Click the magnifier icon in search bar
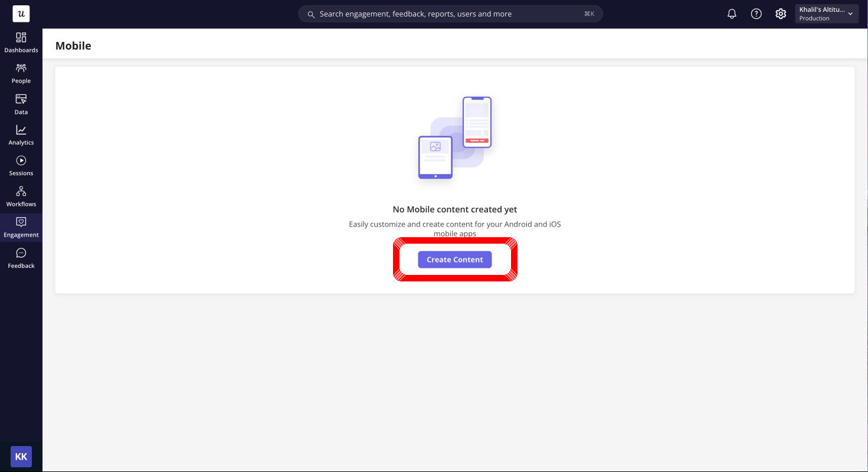868x472 pixels. (311, 14)
